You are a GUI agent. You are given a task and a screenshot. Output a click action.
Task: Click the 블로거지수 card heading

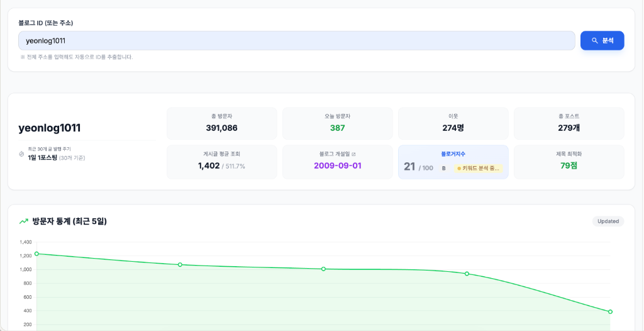pyautogui.click(x=453, y=154)
